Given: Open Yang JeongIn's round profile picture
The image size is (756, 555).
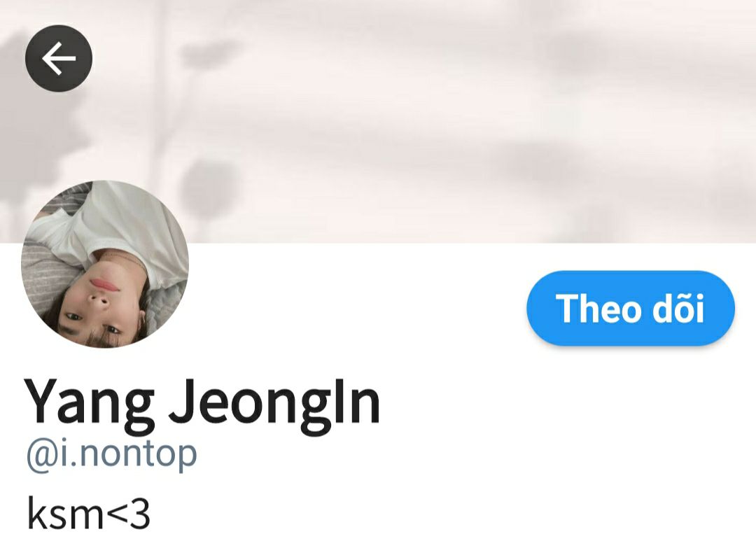Looking at the screenshot, I should pyautogui.click(x=105, y=264).
